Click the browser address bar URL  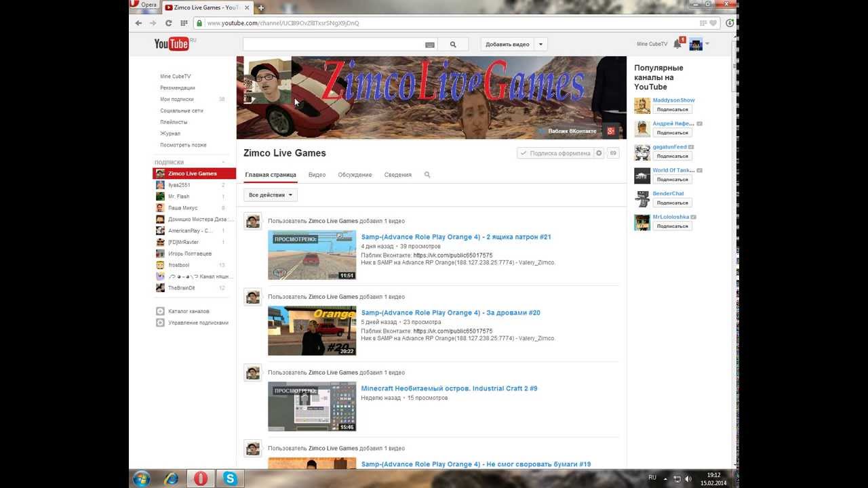pos(283,23)
